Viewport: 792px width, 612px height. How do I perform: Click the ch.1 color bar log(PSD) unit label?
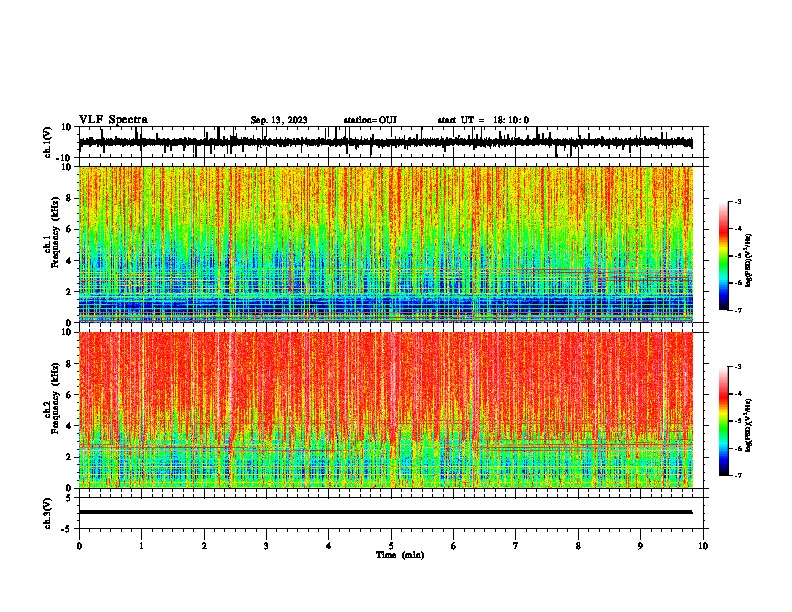click(x=749, y=260)
